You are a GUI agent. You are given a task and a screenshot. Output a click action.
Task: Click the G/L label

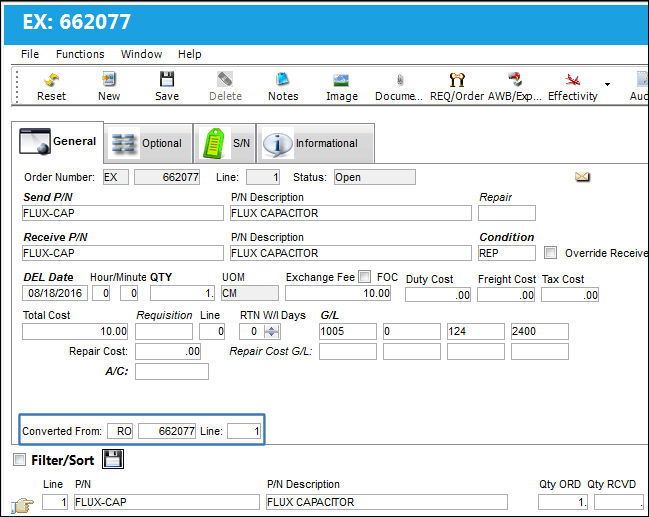(x=329, y=315)
